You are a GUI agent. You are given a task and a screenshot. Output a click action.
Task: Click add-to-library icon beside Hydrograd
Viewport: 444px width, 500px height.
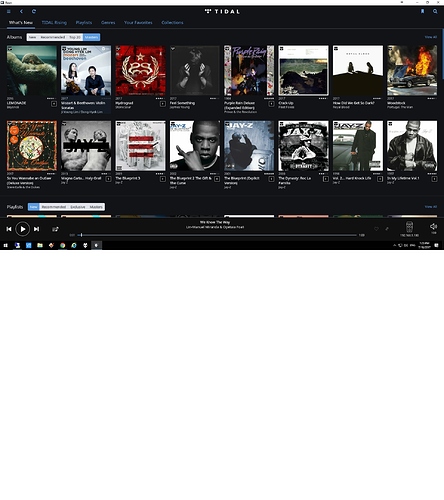(x=162, y=104)
